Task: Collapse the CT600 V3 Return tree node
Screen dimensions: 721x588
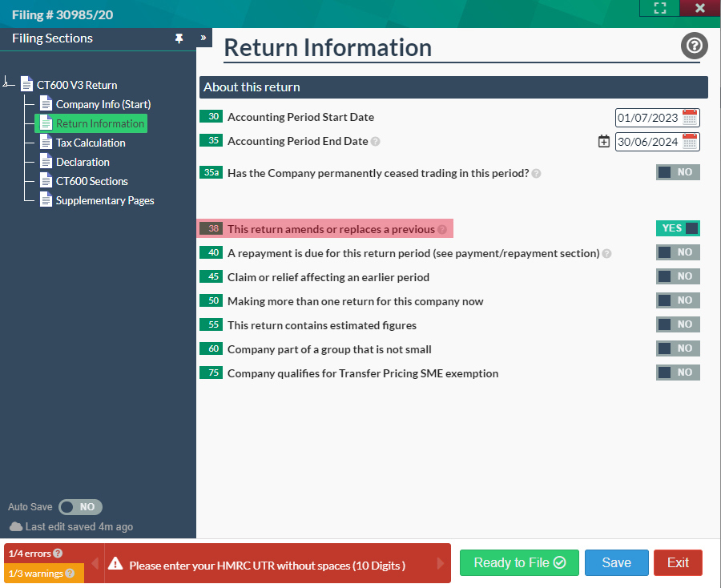Action: (7, 83)
